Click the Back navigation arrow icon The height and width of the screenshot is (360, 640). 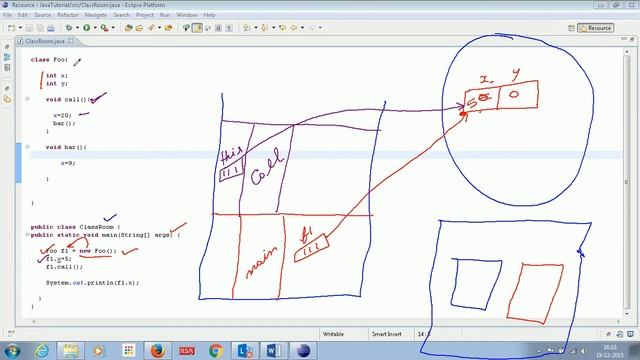click(x=293, y=28)
